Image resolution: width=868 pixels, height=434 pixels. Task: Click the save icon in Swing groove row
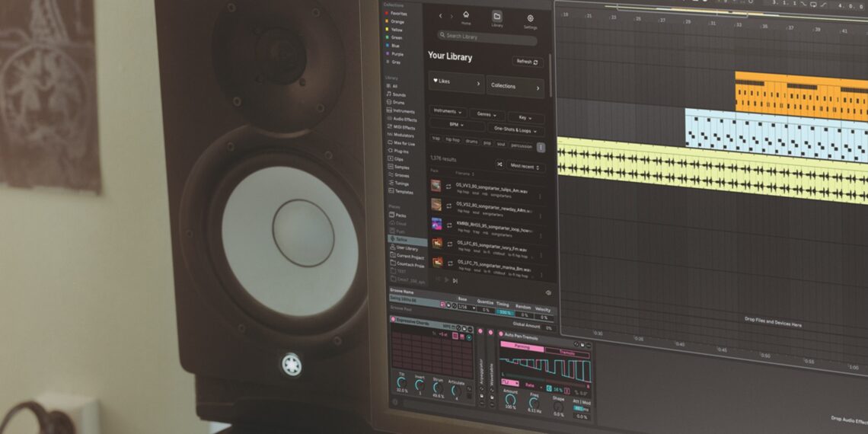pos(448,305)
